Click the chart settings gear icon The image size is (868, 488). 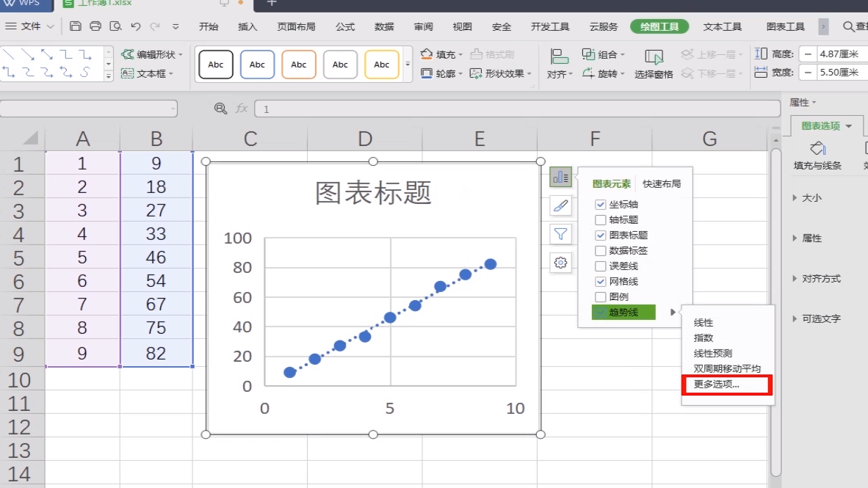click(x=560, y=263)
